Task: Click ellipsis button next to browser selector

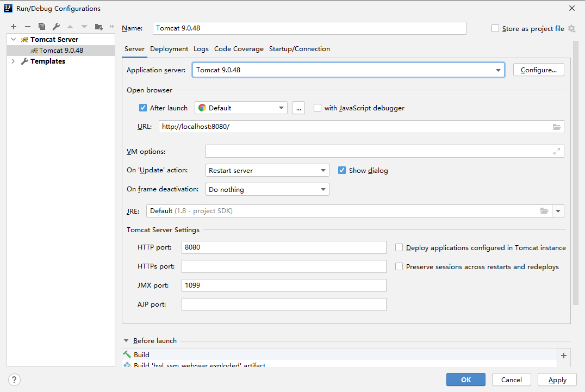Action: pos(298,108)
